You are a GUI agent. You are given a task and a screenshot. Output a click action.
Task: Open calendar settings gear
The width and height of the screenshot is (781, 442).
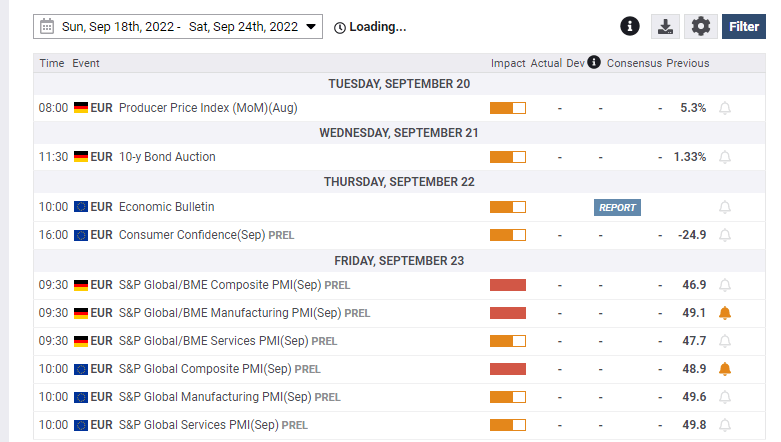tap(701, 26)
